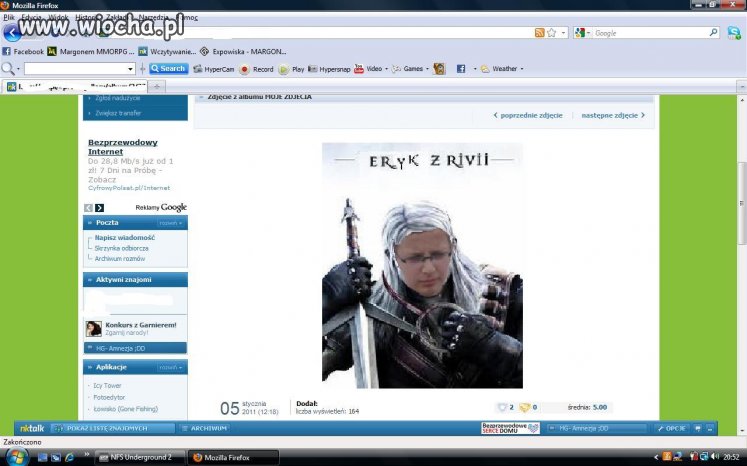
Task: Switch to NFS Underground 2 taskbar item
Action: pos(140,457)
